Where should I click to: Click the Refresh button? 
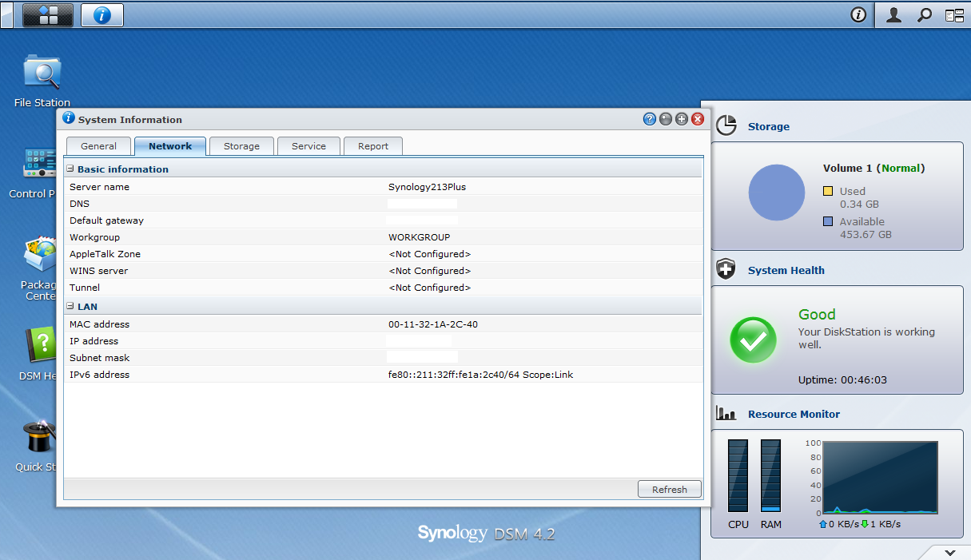(x=670, y=490)
